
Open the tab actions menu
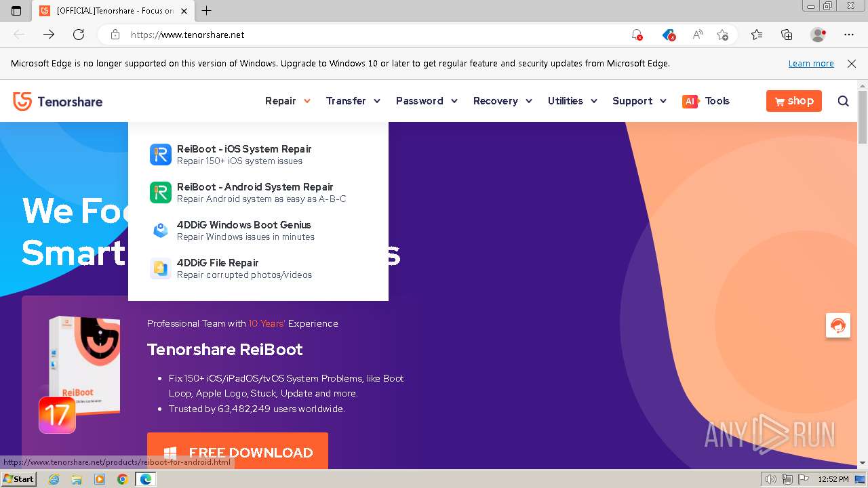(x=16, y=10)
